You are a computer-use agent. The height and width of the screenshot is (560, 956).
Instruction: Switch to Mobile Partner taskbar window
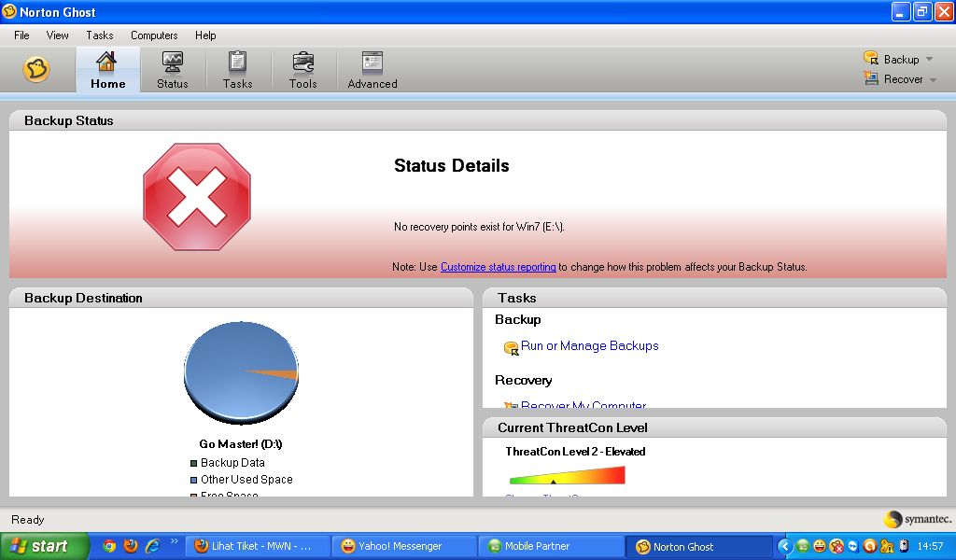[551, 546]
